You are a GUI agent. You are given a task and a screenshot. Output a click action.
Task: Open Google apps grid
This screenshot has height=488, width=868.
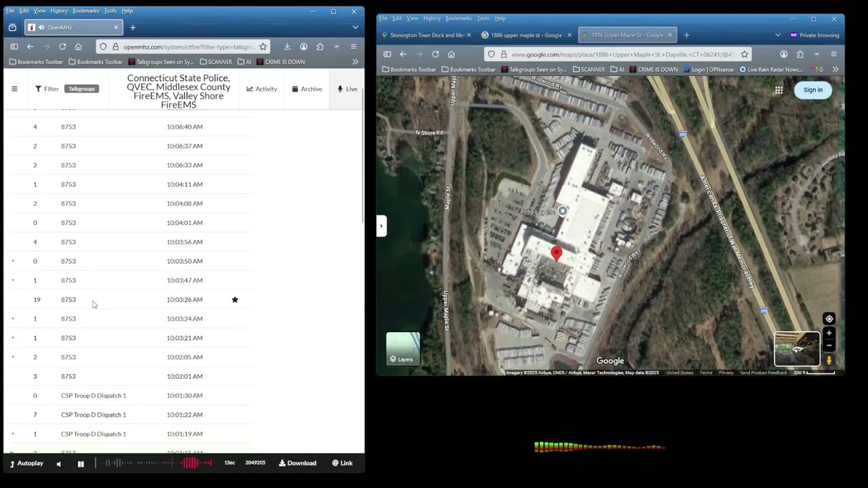coord(778,89)
